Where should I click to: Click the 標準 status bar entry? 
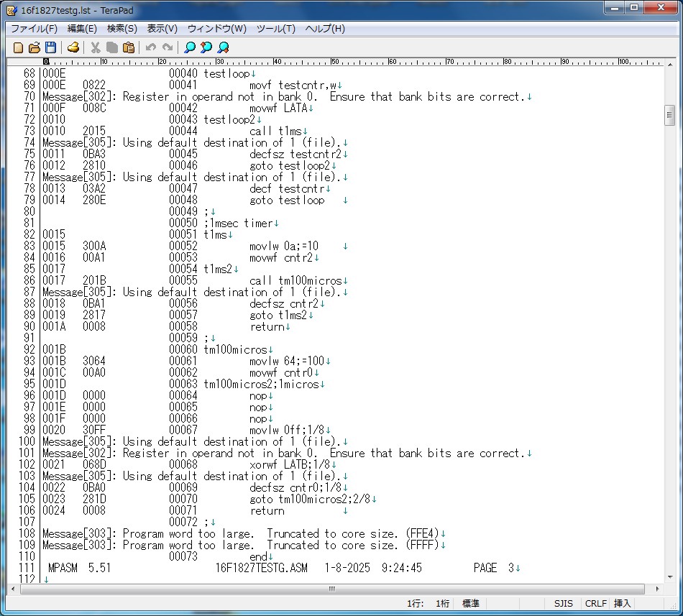(470, 603)
